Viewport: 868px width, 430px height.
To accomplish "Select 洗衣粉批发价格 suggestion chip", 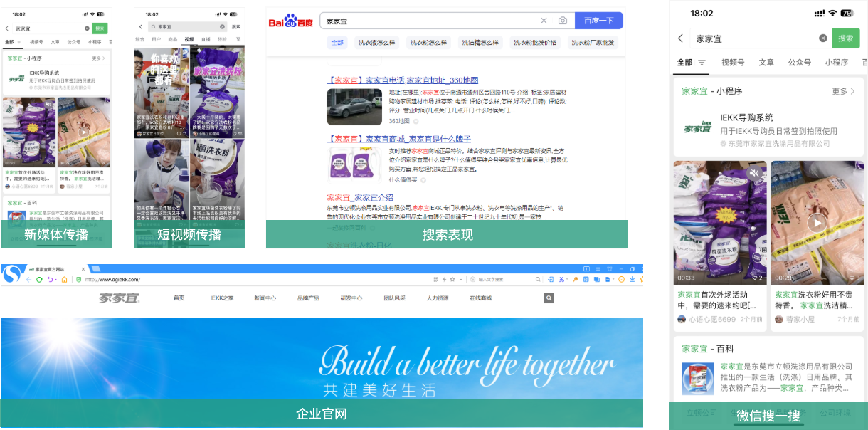I will click(535, 43).
